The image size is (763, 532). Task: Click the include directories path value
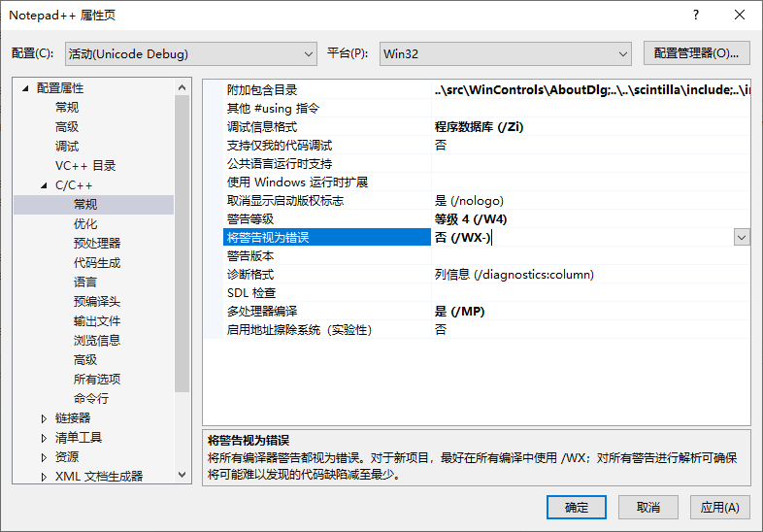click(592, 90)
